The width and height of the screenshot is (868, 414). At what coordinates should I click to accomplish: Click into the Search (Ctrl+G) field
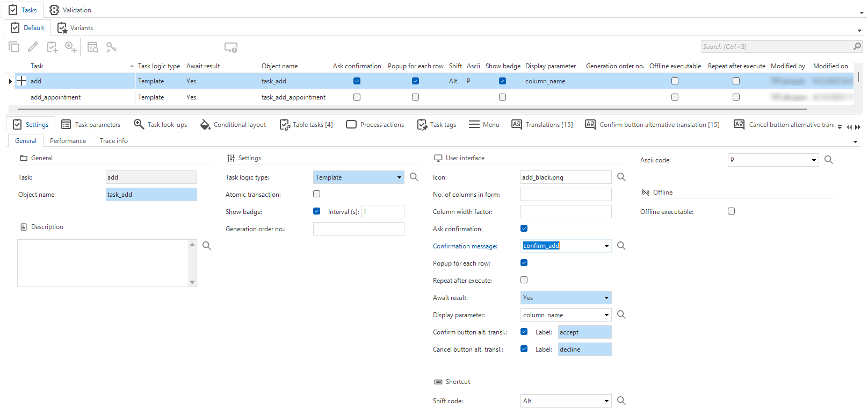click(x=776, y=47)
